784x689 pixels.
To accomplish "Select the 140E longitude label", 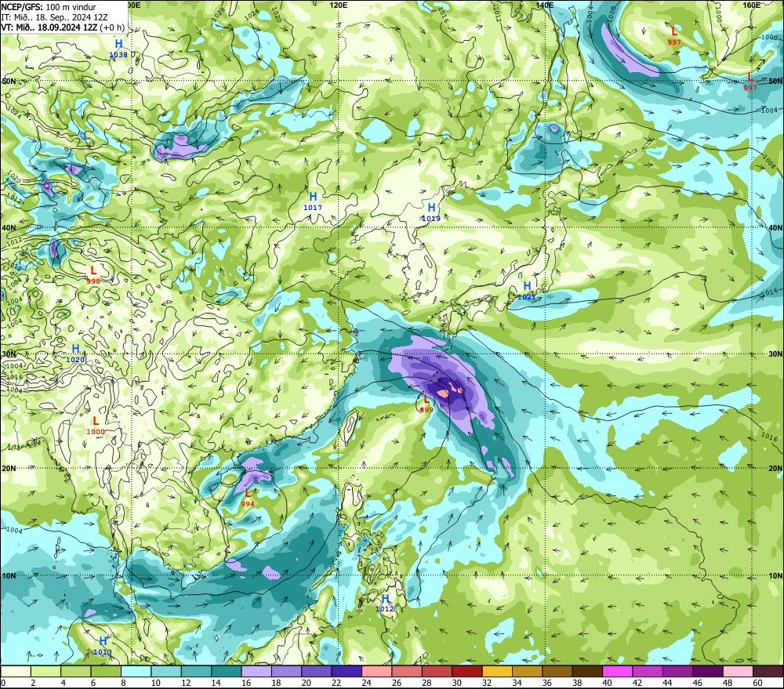I will [x=545, y=5].
